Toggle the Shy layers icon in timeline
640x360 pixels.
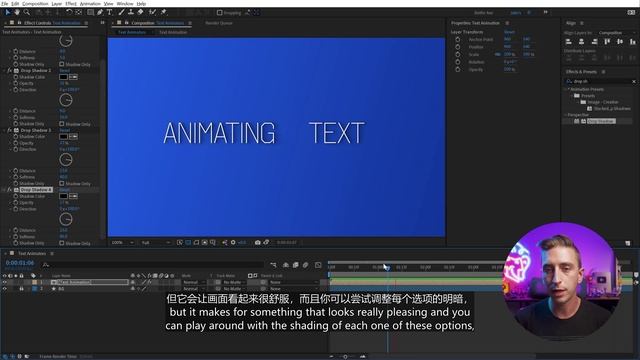(286, 265)
